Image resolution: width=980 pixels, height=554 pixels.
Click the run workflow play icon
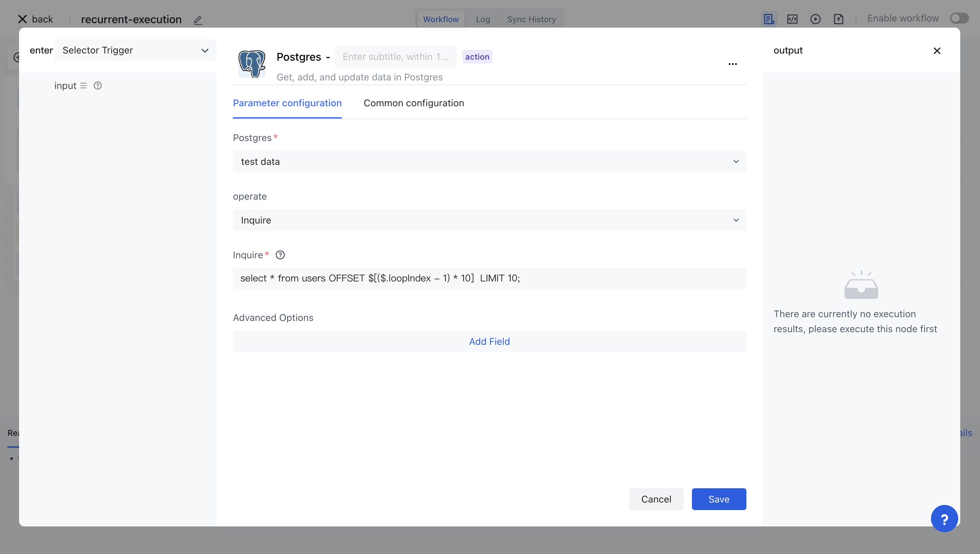pyautogui.click(x=815, y=19)
